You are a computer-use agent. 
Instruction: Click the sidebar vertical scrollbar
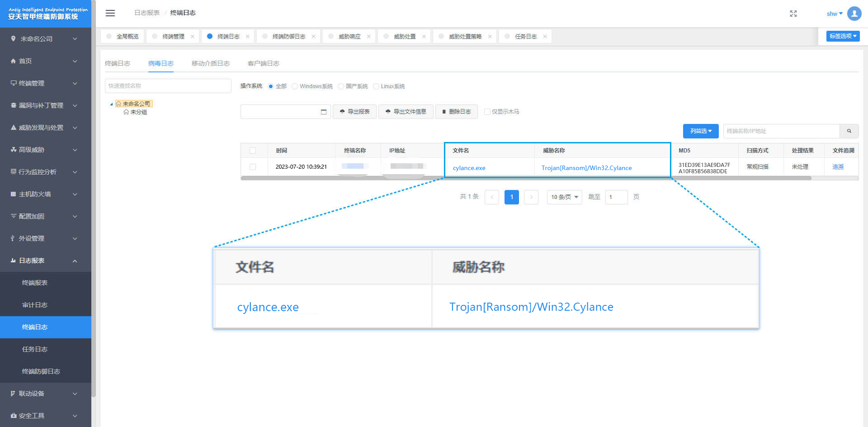(x=94, y=199)
